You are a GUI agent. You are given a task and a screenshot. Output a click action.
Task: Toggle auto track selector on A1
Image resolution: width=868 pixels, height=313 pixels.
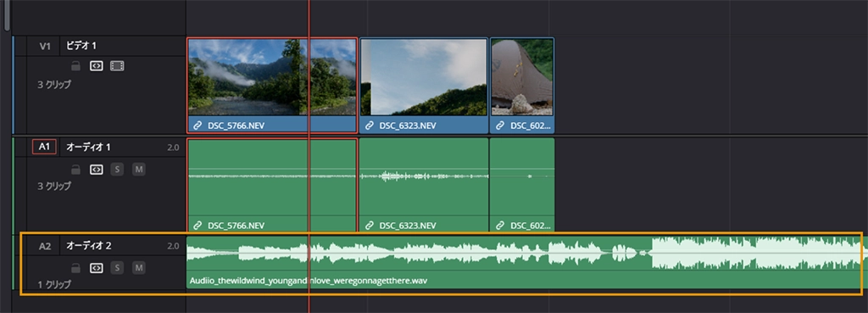97,170
